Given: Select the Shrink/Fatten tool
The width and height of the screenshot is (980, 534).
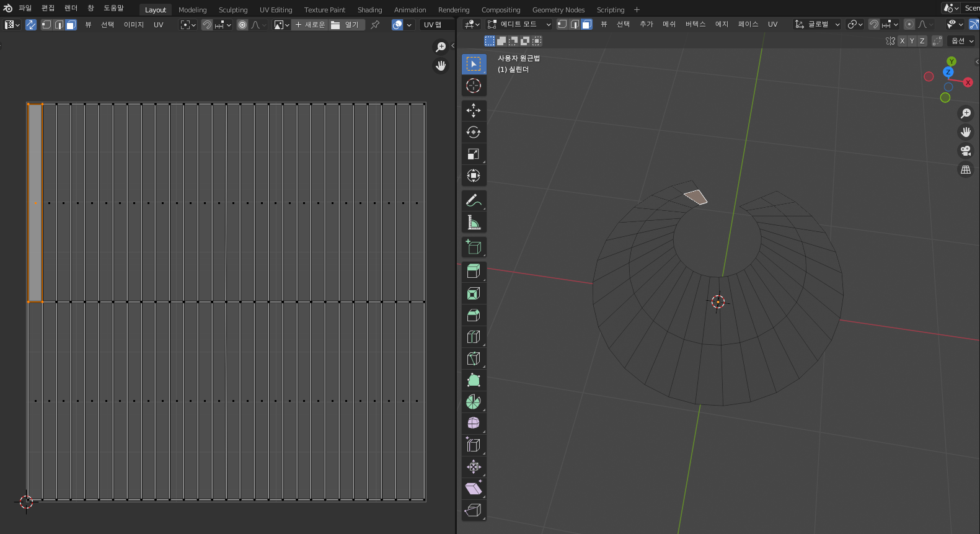Looking at the screenshot, I should (x=474, y=467).
